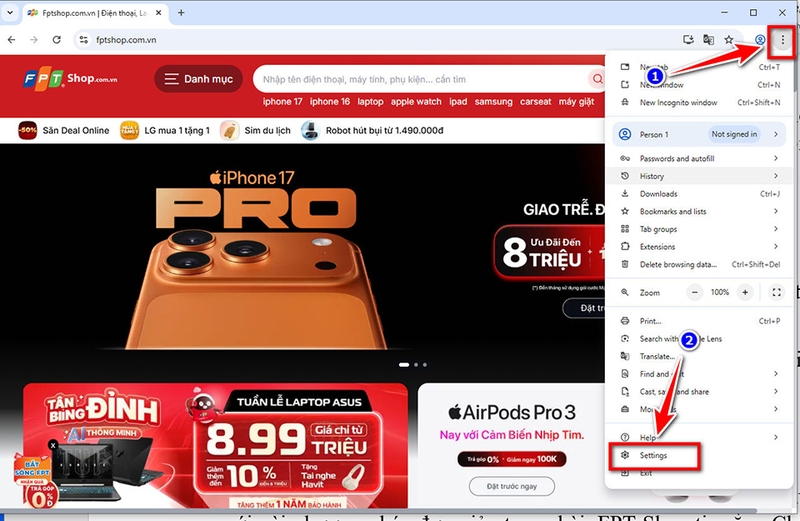Click the iphone 17 search suggestion
Image resolution: width=800 pixels, height=521 pixels.
tap(283, 102)
